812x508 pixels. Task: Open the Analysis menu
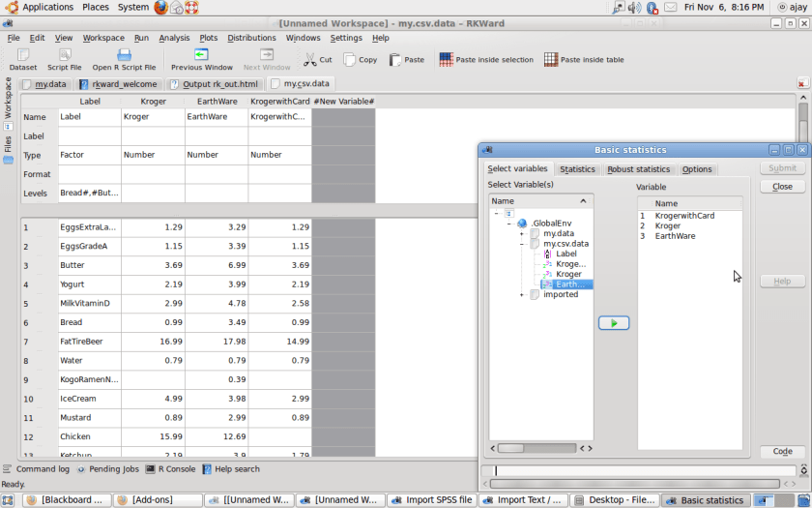174,38
